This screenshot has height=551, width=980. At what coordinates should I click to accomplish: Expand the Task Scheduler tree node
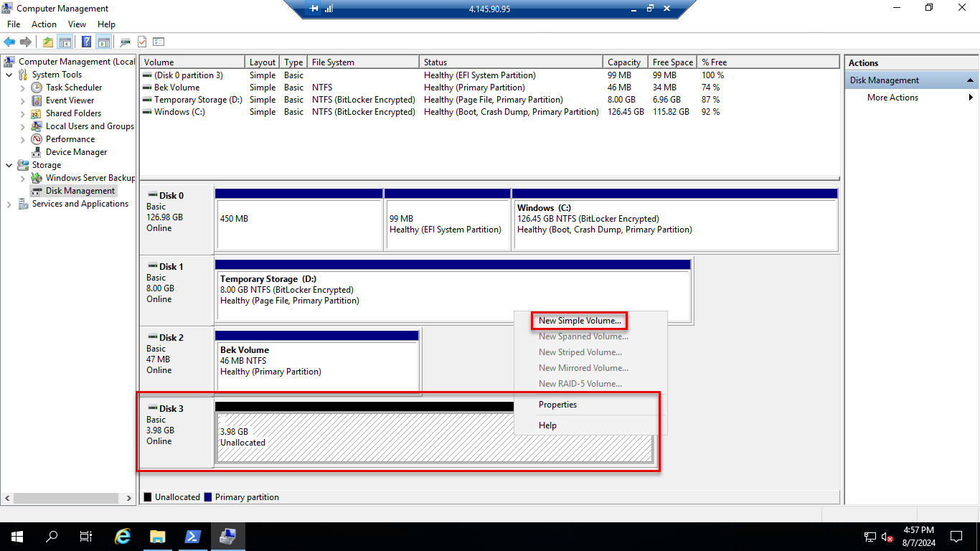pyautogui.click(x=23, y=88)
